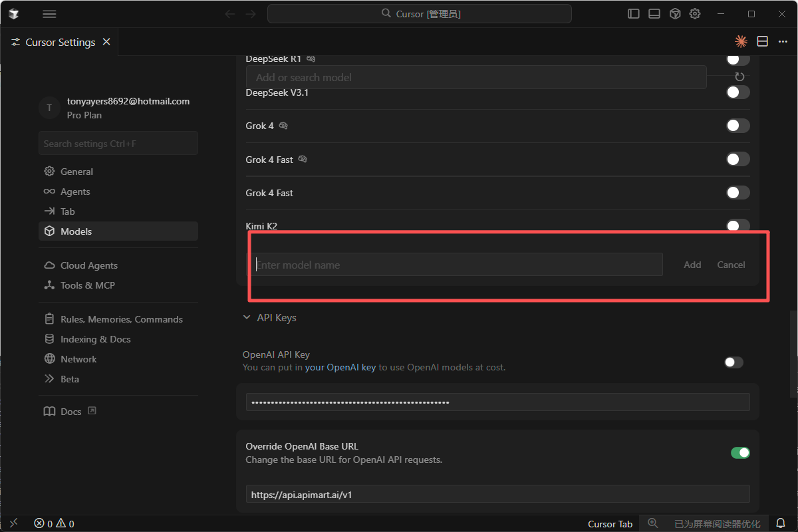Image resolution: width=798 pixels, height=532 pixels.
Task: Click the base URL field api.apimart.ai
Action: (498, 494)
